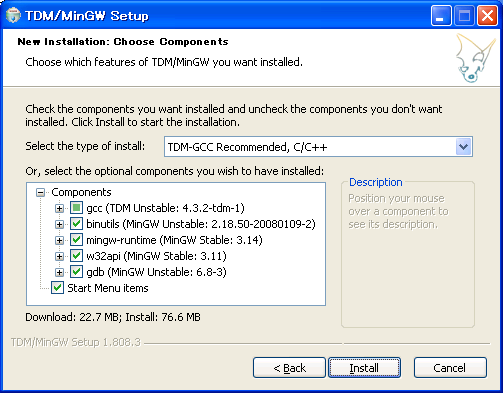
Task: Open the install type dropdown arrow
Action: pos(463,147)
